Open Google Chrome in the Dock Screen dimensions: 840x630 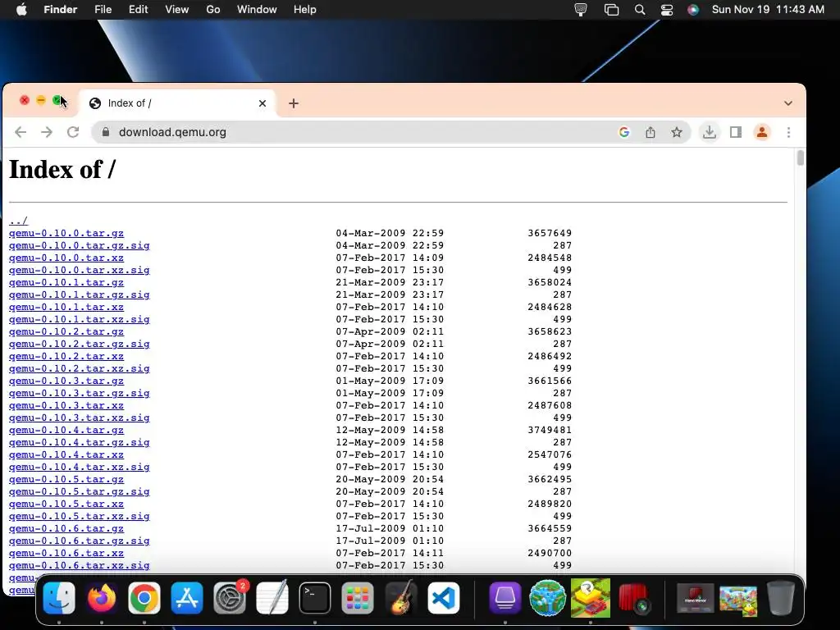pos(144,598)
